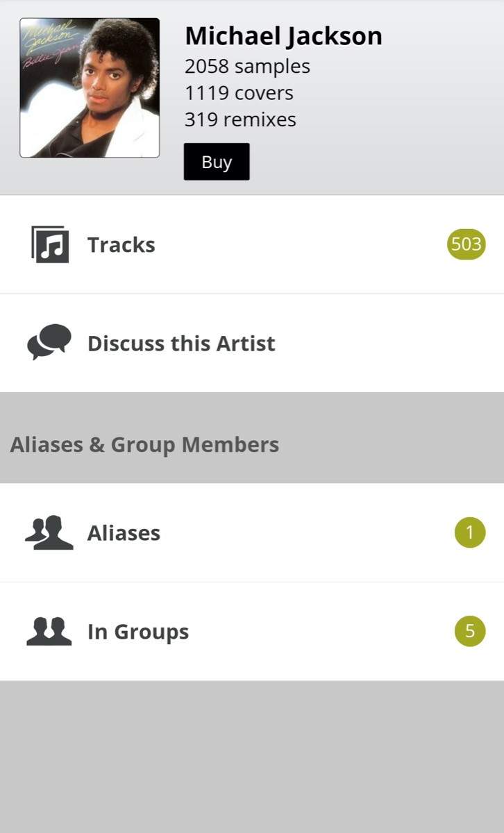The image size is (504, 833).
Task: Open the Tracks list
Action: [x=121, y=245]
